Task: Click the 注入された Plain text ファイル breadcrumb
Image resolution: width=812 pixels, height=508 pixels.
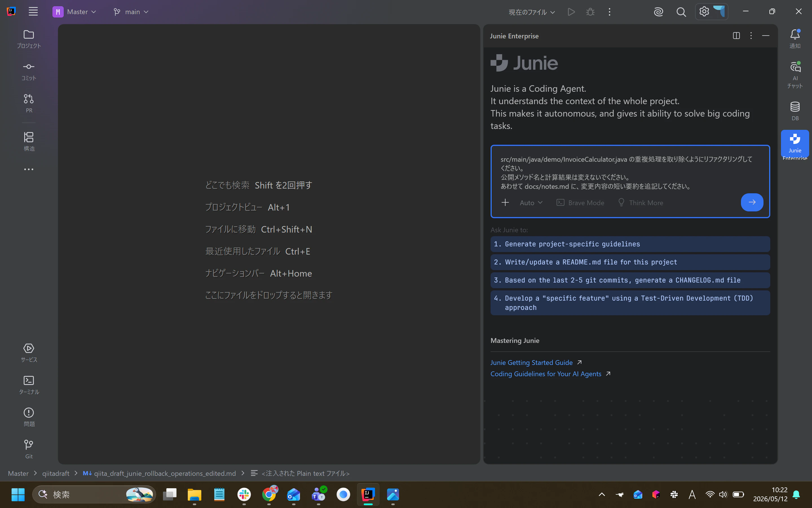Action: (300, 473)
